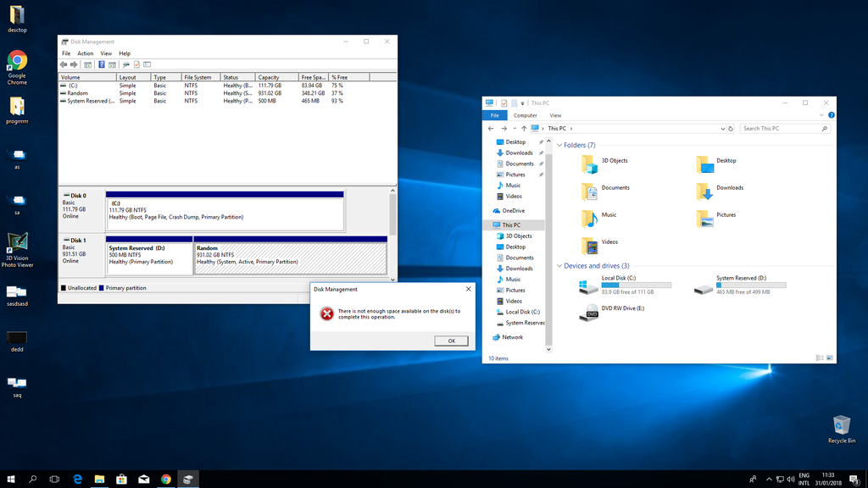Expand the ribbon with the chevron
The width and height of the screenshot is (868, 488).
[821, 115]
